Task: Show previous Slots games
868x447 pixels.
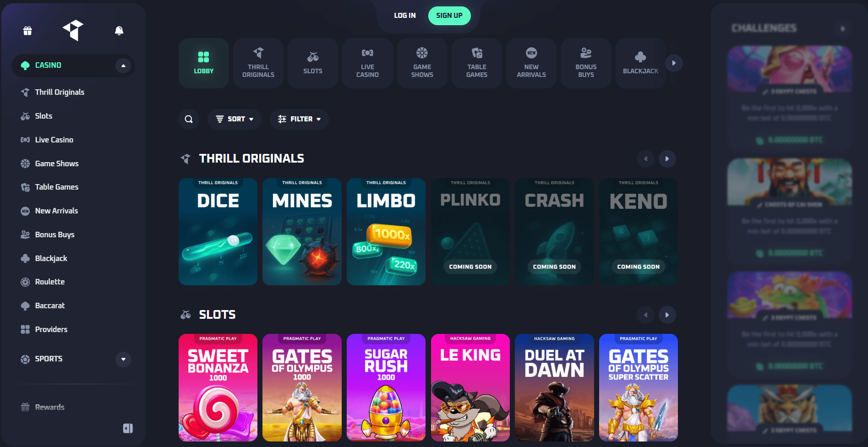Action: click(645, 315)
